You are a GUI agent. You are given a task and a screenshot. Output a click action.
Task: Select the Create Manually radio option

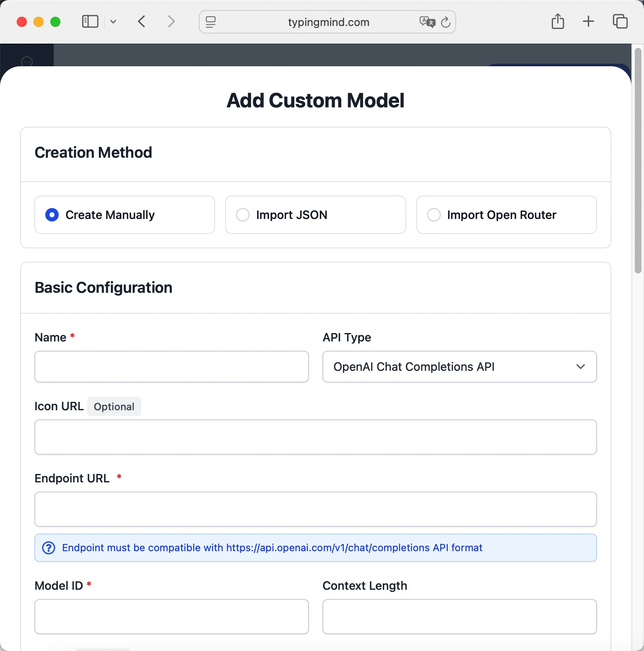52,215
